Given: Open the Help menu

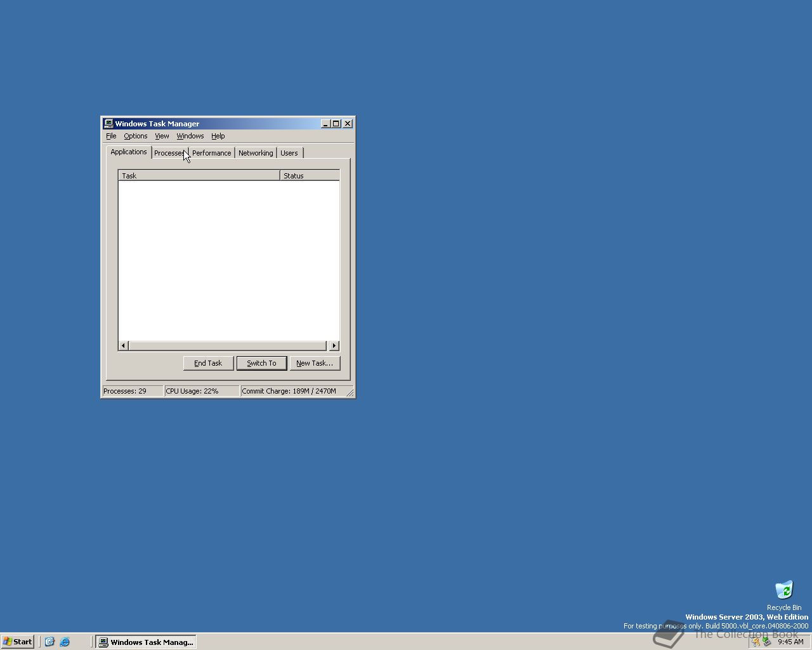Looking at the screenshot, I should click(x=218, y=136).
